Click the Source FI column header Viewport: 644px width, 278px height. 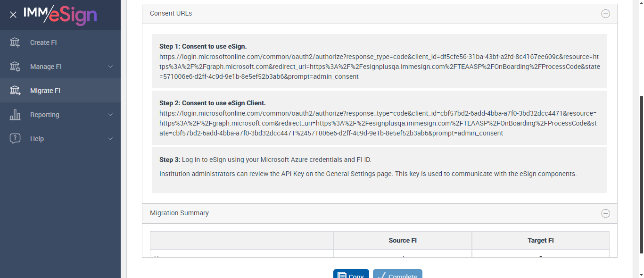point(403,240)
